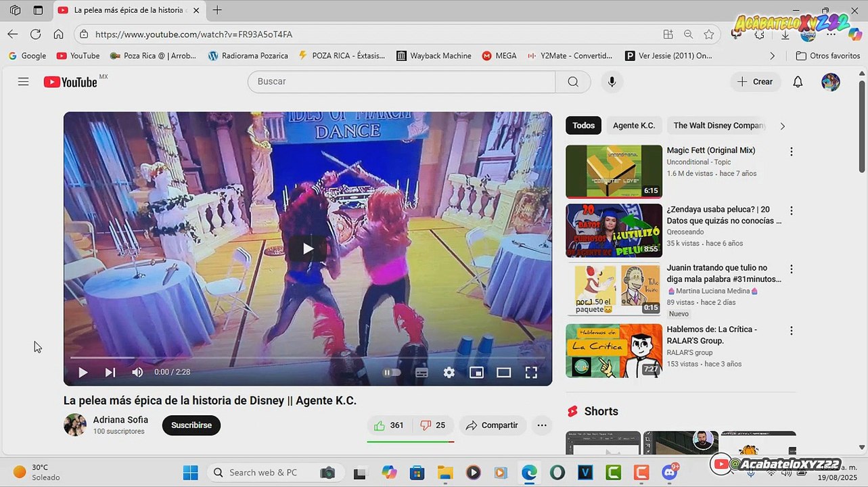Open YouTube notifications bell
The width and height of the screenshot is (868, 487).
(x=798, y=82)
